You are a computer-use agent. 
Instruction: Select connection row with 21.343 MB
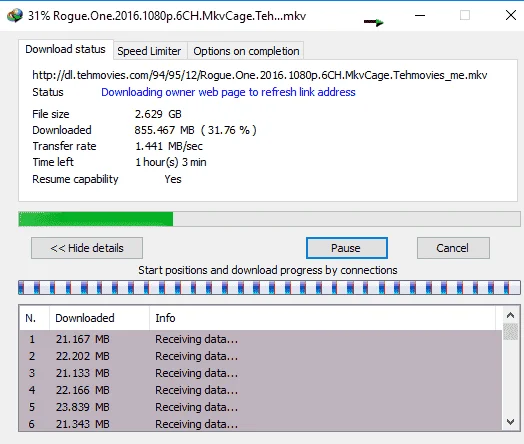tap(261, 424)
